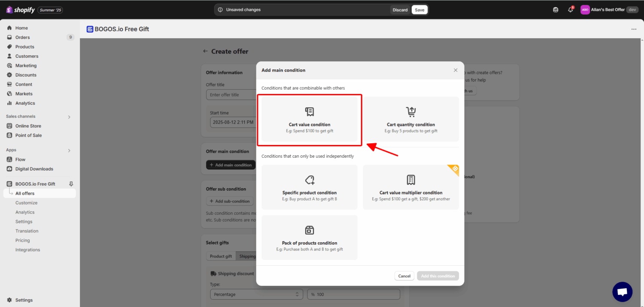The image size is (644, 307).
Task: Open the discount Type Percentage dropdown
Action: (x=256, y=295)
